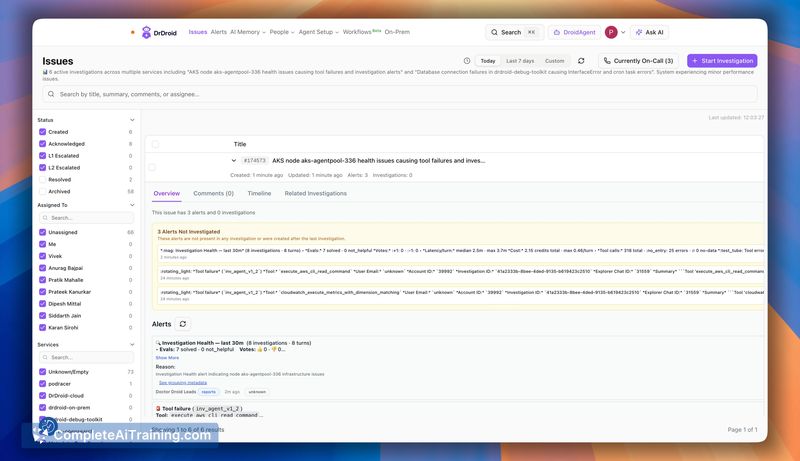The height and width of the screenshot is (461, 800).
Task: Click Show More under Investigation Health alert
Action: point(167,357)
